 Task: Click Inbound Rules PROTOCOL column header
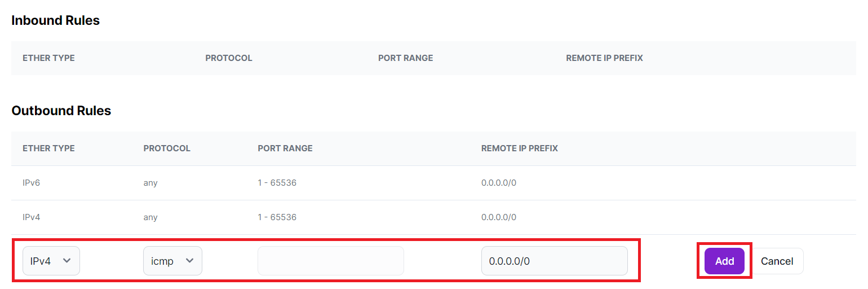229,58
